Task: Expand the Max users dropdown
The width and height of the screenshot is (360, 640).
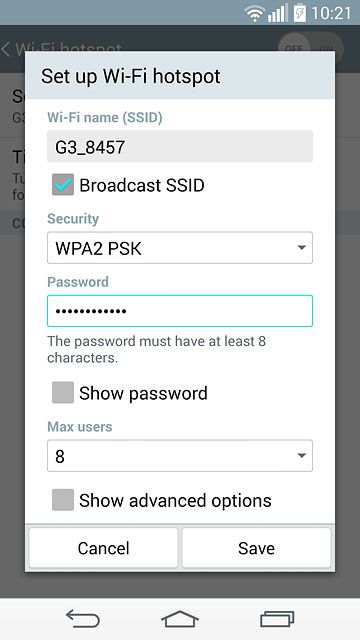Action: pyautogui.click(x=180, y=456)
